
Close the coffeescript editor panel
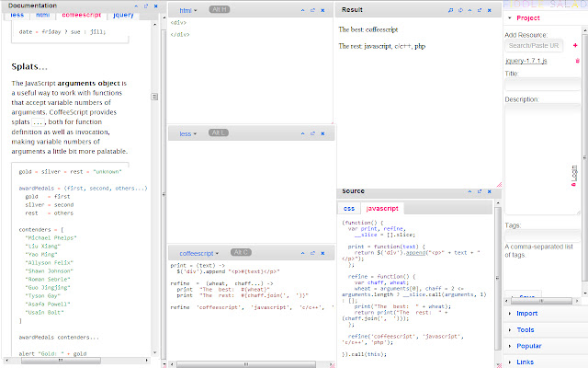tap(322, 254)
